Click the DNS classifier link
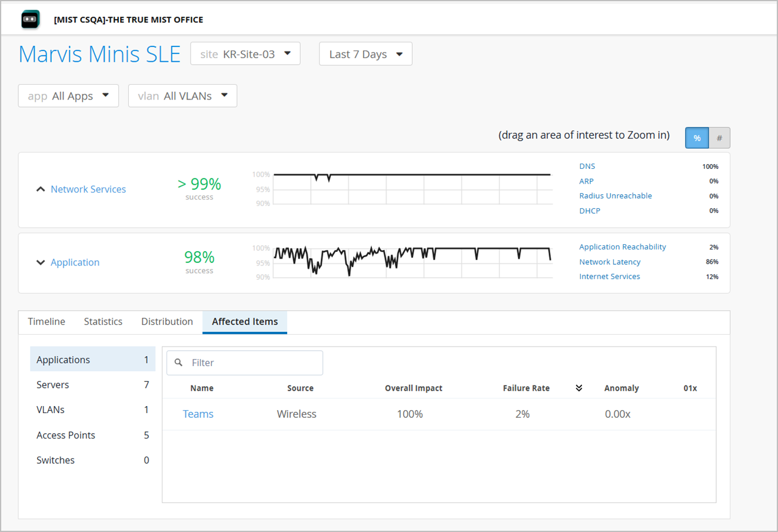 (587, 166)
